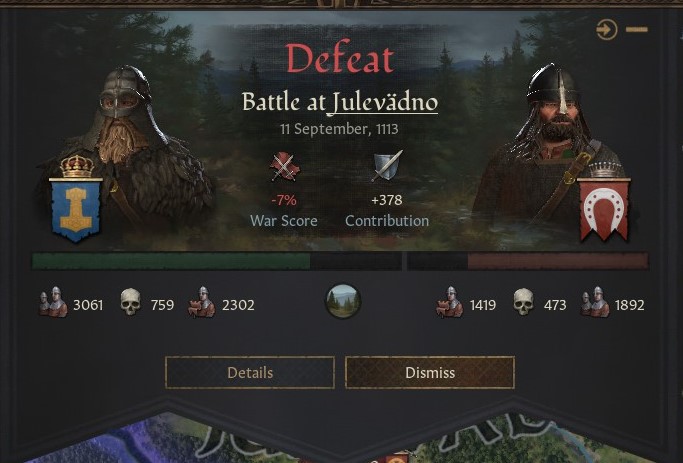
Task: Click the go-to-location arrow icon
Action: [607, 30]
